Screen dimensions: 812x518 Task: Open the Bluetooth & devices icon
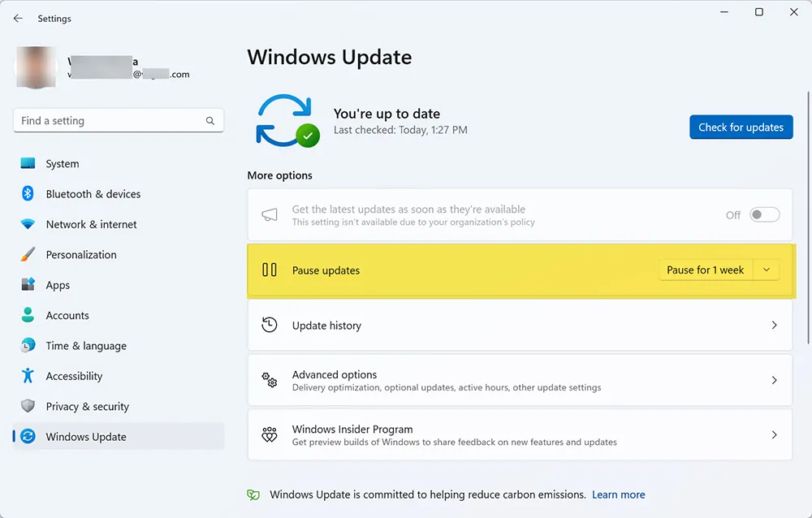(x=27, y=193)
